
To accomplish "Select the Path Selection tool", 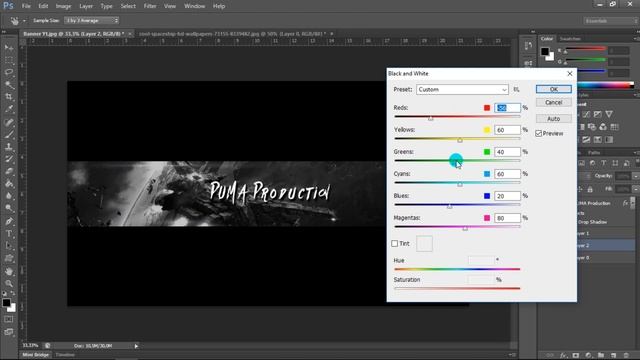I will pos(9,246).
